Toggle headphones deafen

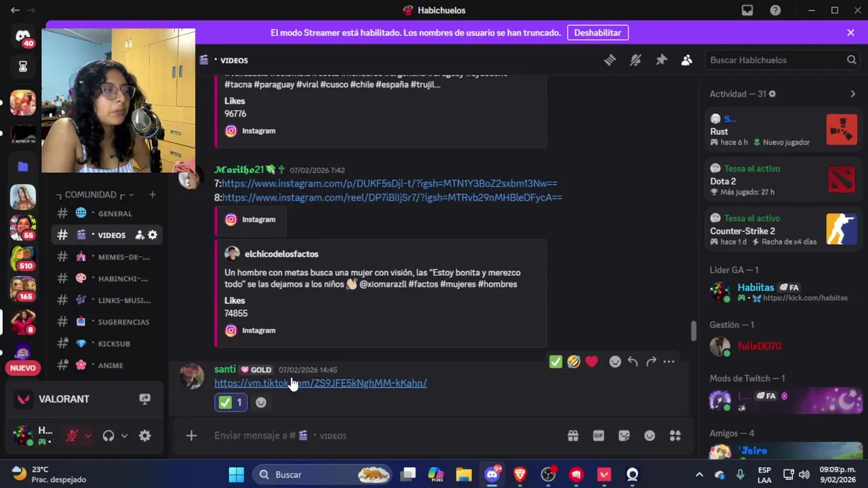click(x=108, y=436)
